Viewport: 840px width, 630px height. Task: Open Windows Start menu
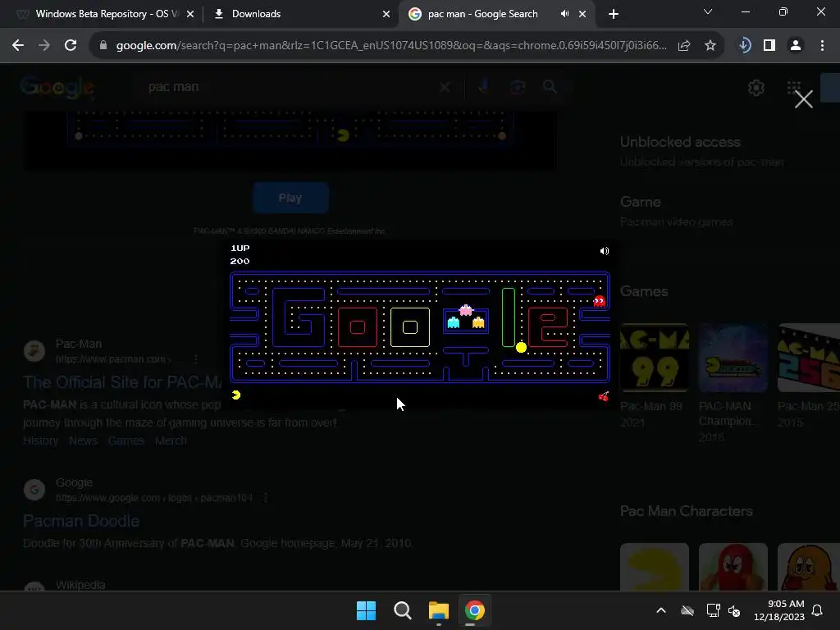tap(366, 610)
